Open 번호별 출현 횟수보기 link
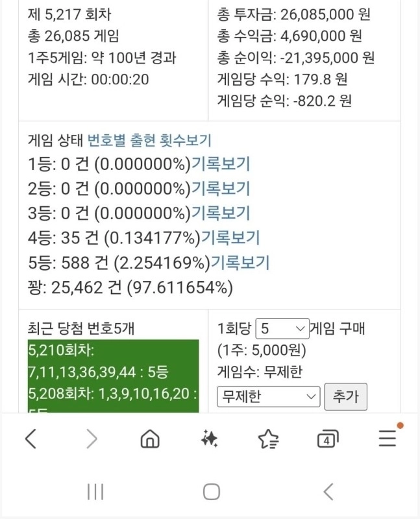This screenshot has height=519, width=420. coord(149,140)
